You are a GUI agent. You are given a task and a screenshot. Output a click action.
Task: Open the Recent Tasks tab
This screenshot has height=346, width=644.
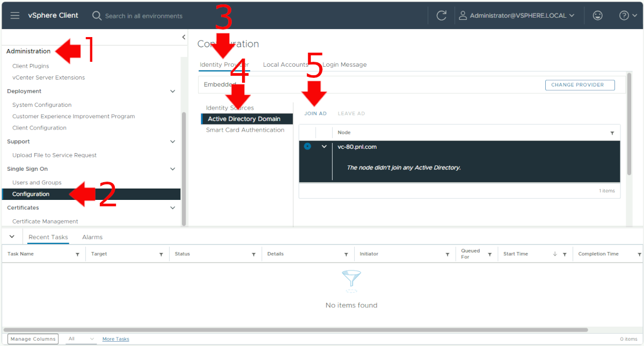(48, 237)
